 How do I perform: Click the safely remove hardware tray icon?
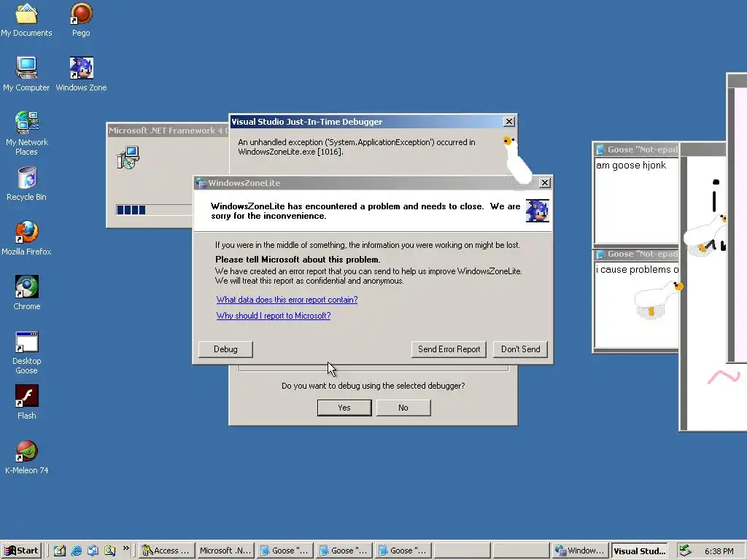pos(685,551)
